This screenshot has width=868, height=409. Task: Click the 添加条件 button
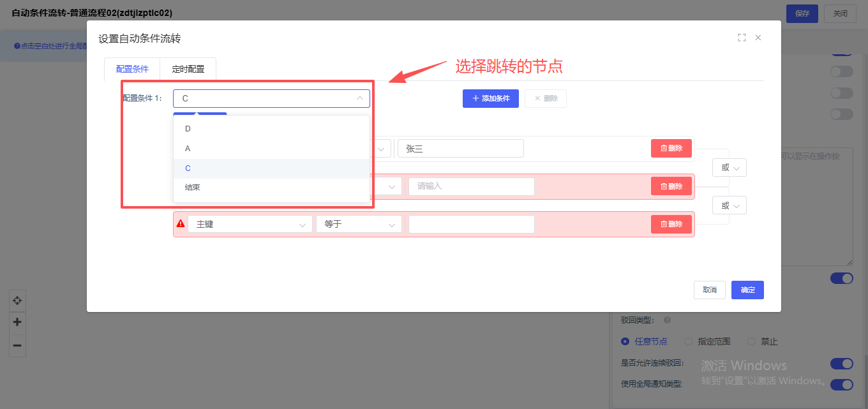490,98
